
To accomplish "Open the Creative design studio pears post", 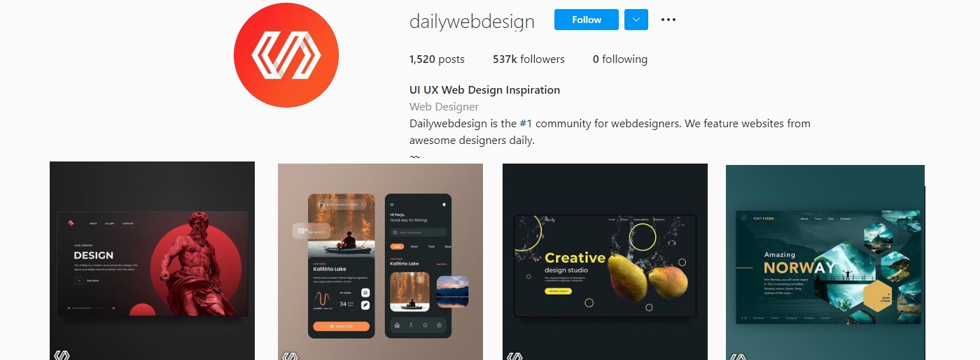I will [605, 261].
